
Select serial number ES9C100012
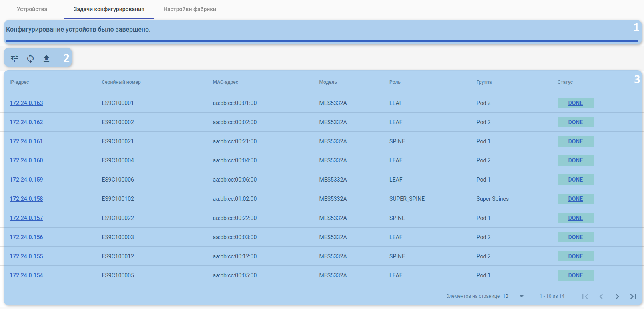pyautogui.click(x=118, y=256)
